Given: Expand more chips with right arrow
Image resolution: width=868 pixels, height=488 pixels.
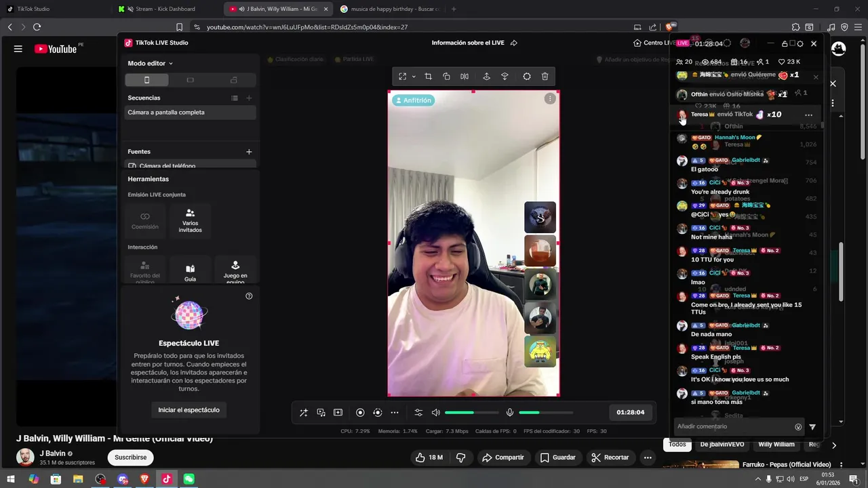Looking at the screenshot, I should (x=833, y=445).
